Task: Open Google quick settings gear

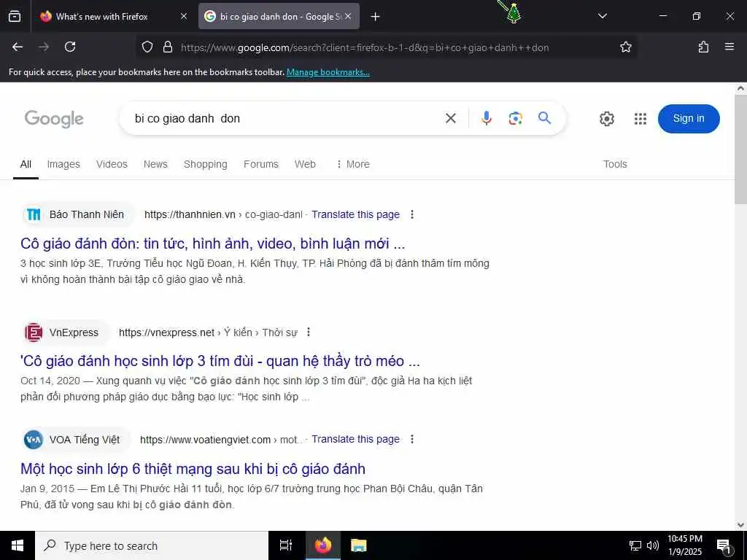Action: coord(606,119)
